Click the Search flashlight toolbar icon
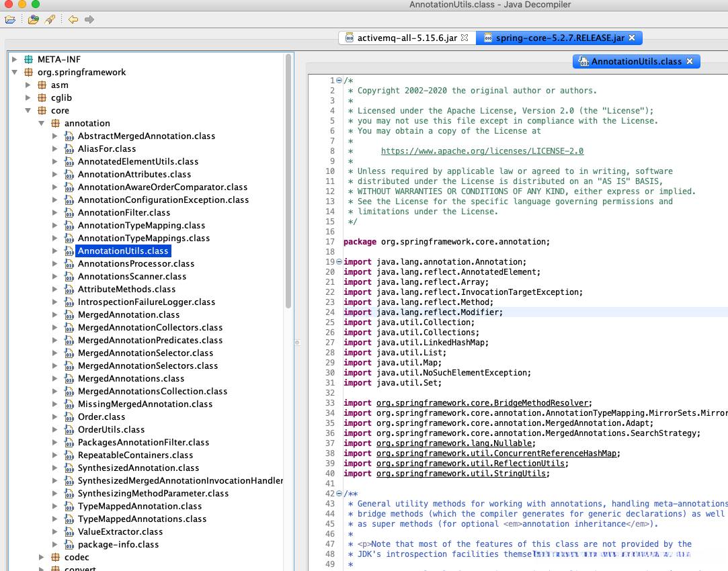728x571 pixels. pos(50,19)
